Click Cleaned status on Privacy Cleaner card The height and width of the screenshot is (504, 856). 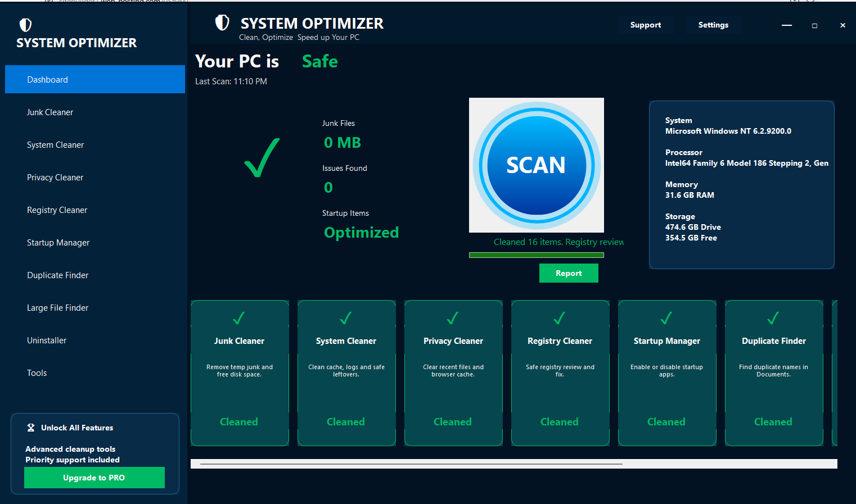[x=453, y=422]
